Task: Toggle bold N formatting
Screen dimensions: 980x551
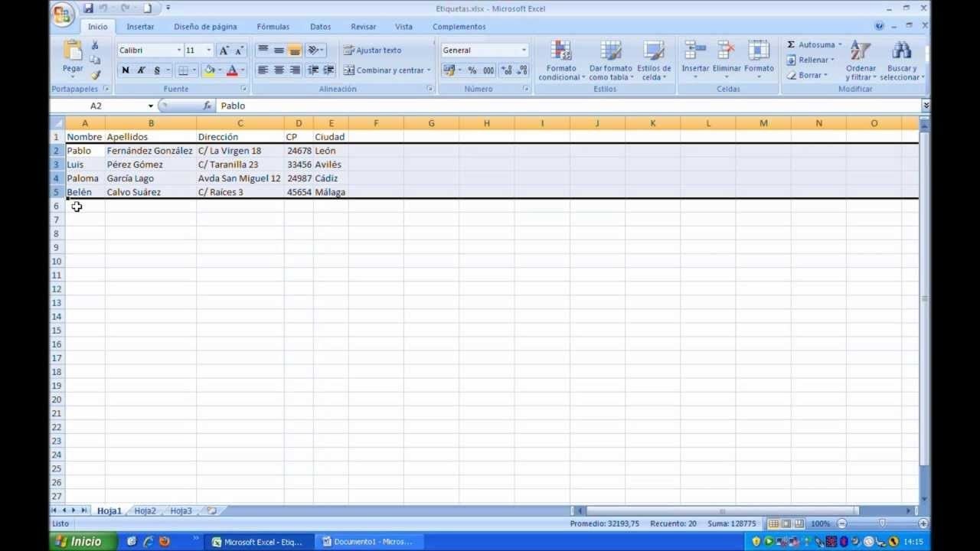Action: 126,70
